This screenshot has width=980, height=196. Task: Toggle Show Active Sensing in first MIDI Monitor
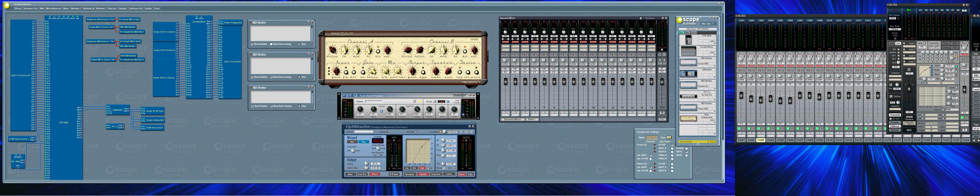coord(271,44)
